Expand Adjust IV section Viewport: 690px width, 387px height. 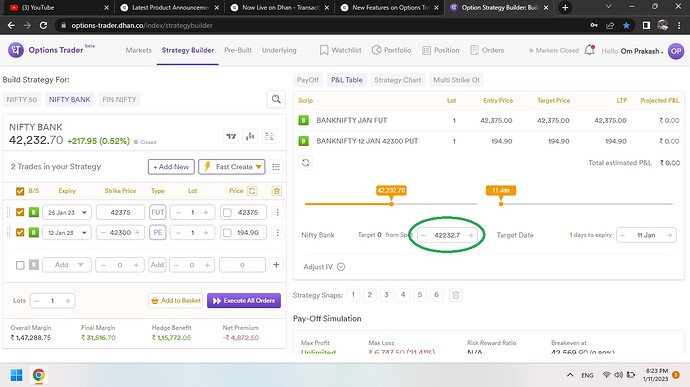[341, 267]
